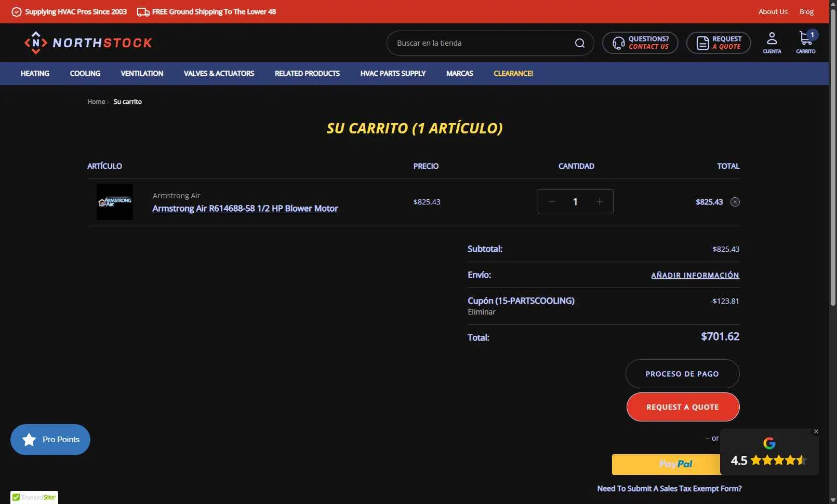Open the Related Products menu
837x504 pixels.
(307, 74)
